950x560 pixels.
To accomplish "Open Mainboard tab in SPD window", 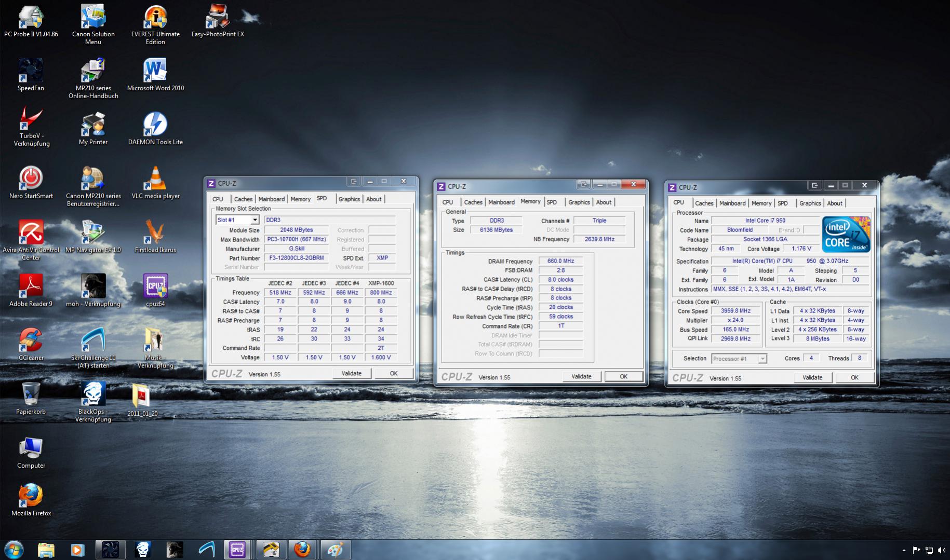I will coord(271,199).
